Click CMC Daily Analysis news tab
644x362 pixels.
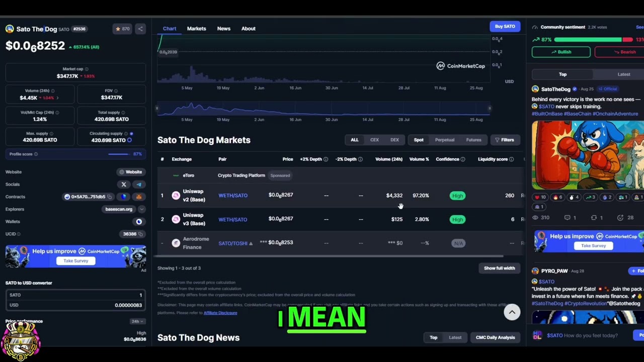pos(495,338)
